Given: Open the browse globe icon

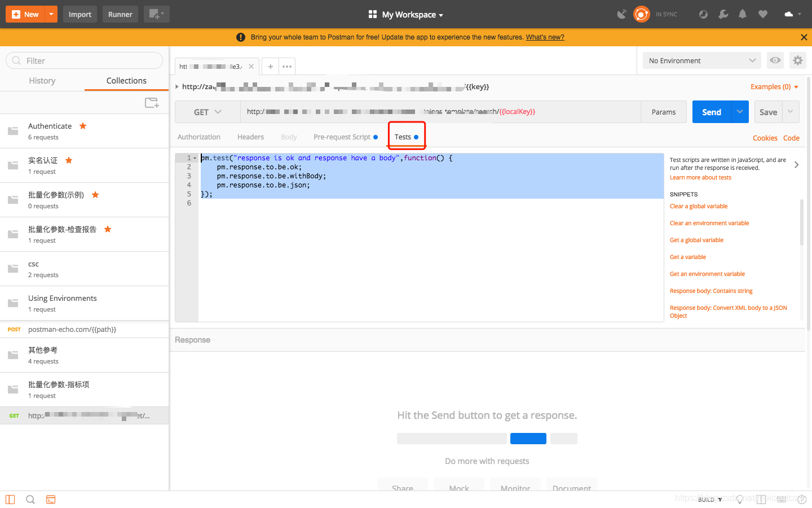Looking at the screenshot, I should point(703,14).
